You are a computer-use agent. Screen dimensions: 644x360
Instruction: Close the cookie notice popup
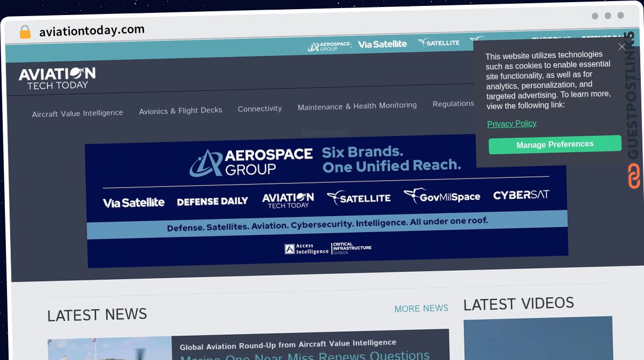(622, 47)
